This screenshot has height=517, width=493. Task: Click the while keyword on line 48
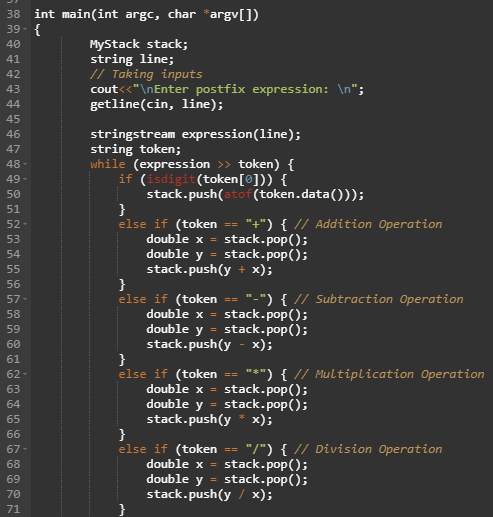(108, 164)
